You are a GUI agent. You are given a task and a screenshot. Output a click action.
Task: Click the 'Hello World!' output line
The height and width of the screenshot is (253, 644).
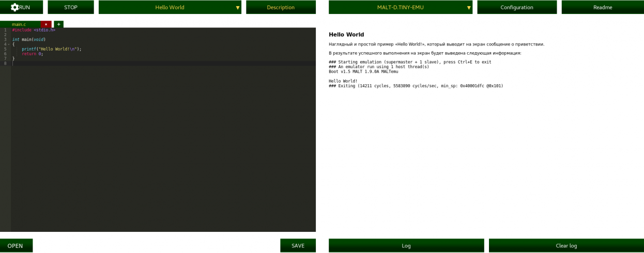click(x=343, y=81)
